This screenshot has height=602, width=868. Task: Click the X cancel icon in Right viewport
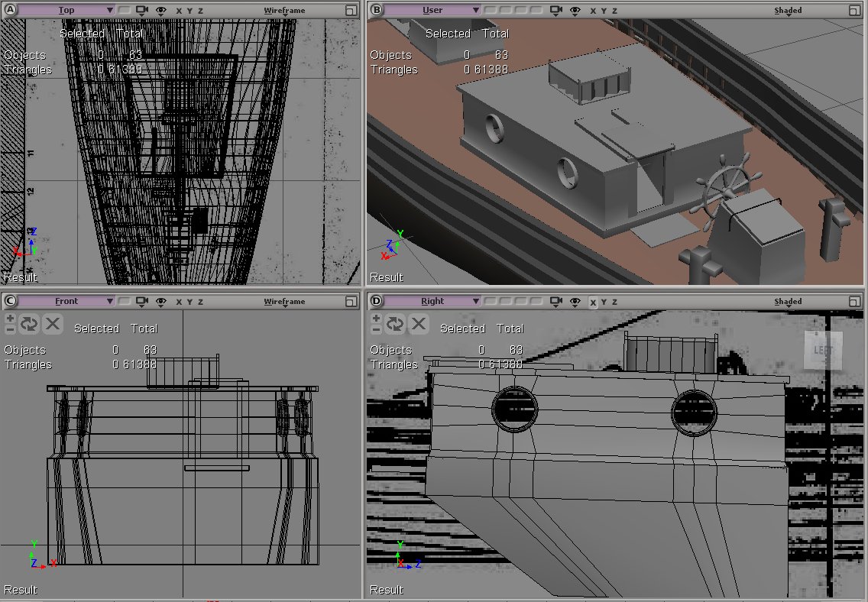click(x=418, y=324)
